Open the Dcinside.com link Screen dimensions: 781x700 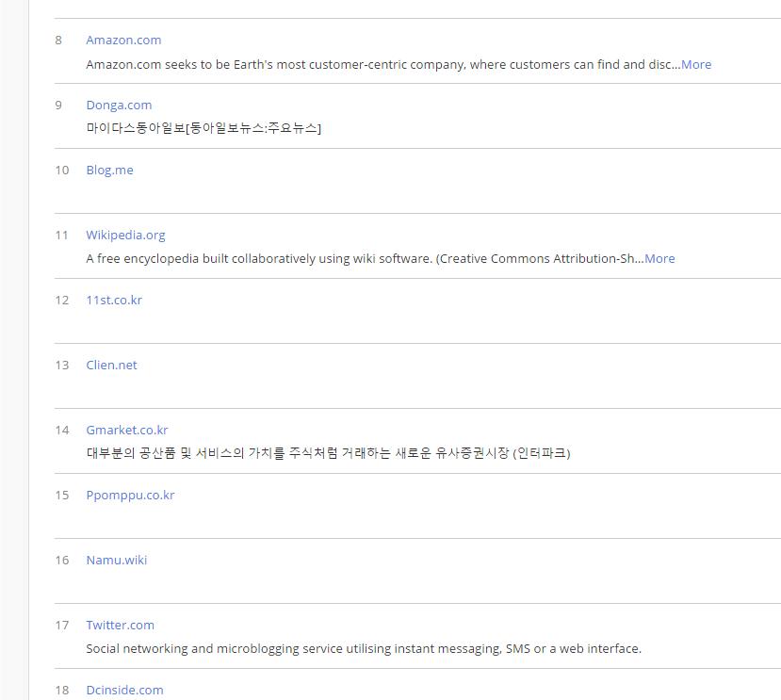[124, 690]
